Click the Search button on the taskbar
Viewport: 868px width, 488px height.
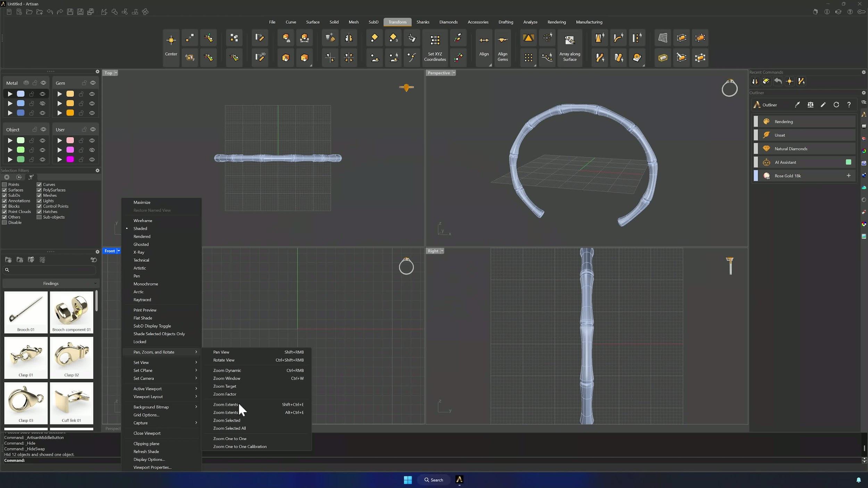(434, 480)
